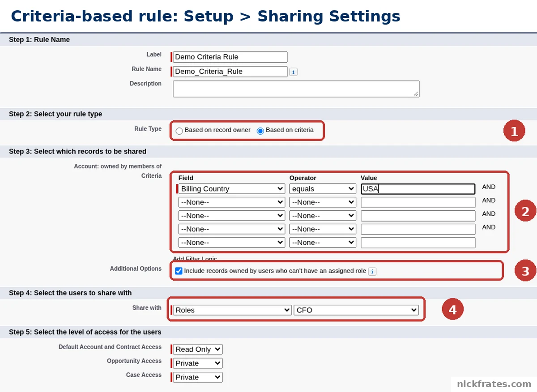Screen dimensions: 537x392
Task: Select the Based on criteria radio
Action: point(260,131)
